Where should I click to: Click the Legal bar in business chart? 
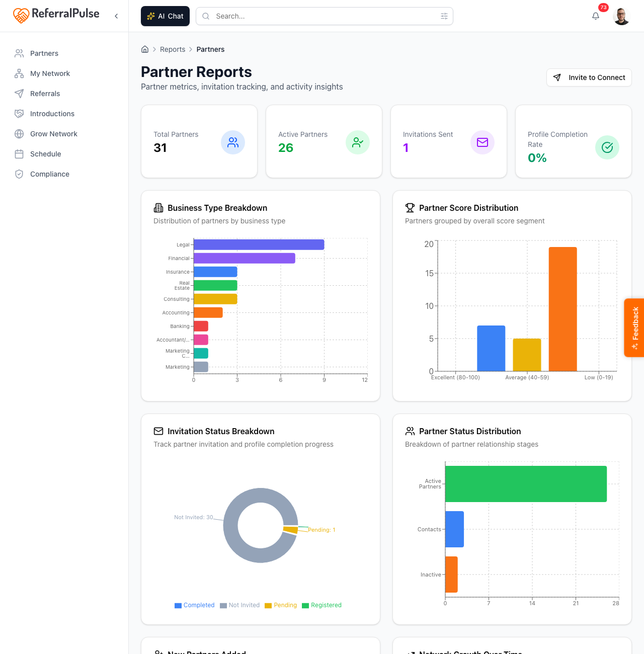click(259, 244)
